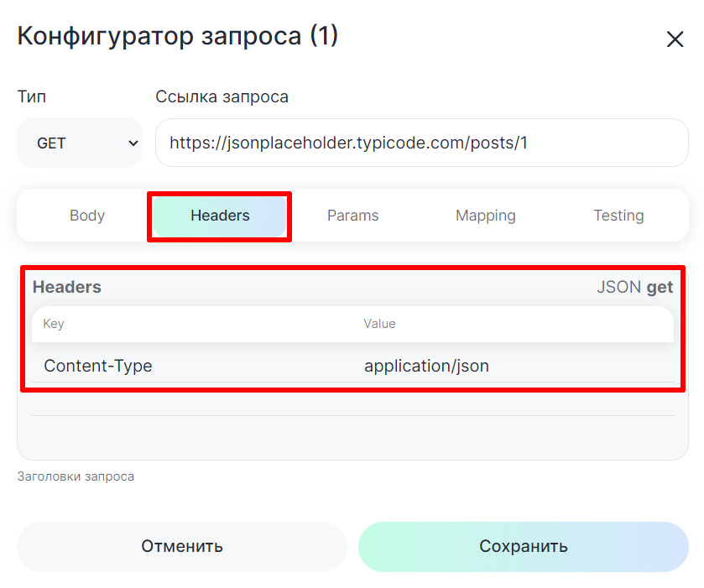
Task: Click the empty row below Content-Type
Action: pyautogui.click(x=352, y=399)
